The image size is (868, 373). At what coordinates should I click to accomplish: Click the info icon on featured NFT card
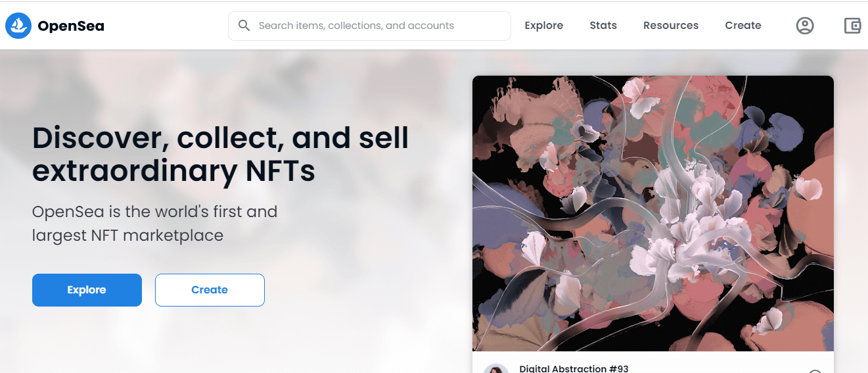point(815,370)
